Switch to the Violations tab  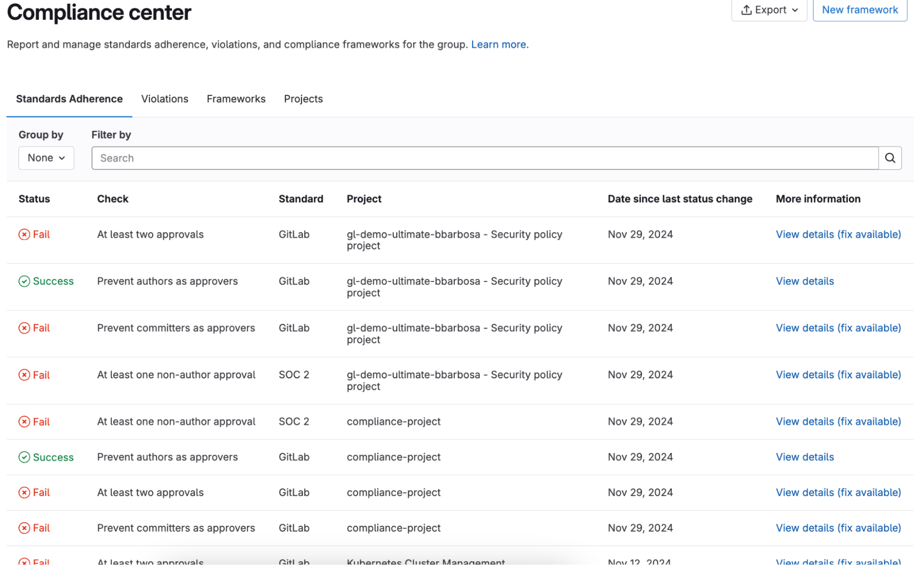coord(165,99)
